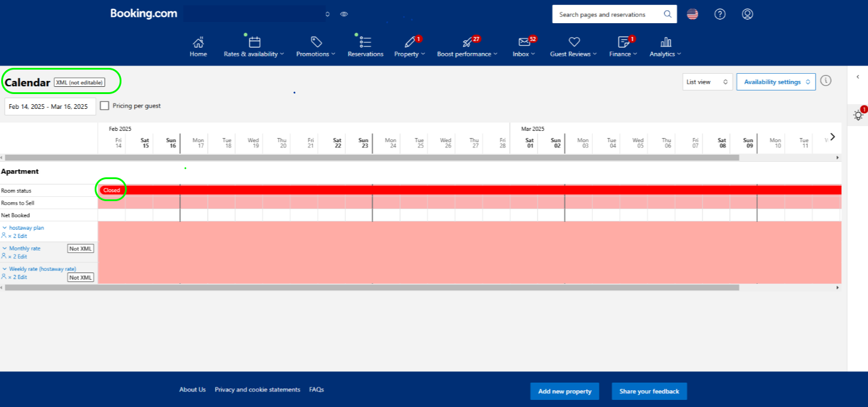Open the Rates & availability menu
Image resolution: width=868 pixels, height=407 pixels.
pyautogui.click(x=254, y=54)
